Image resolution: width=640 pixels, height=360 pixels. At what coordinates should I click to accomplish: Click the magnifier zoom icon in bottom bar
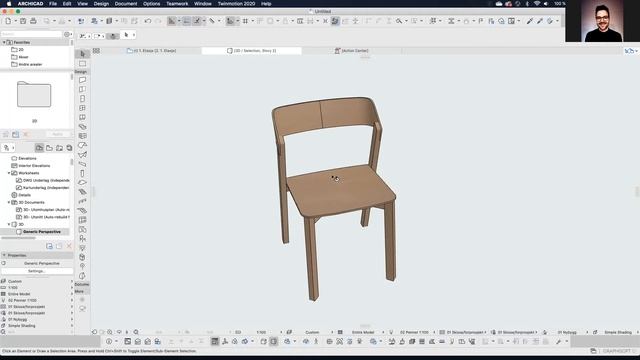136,332
